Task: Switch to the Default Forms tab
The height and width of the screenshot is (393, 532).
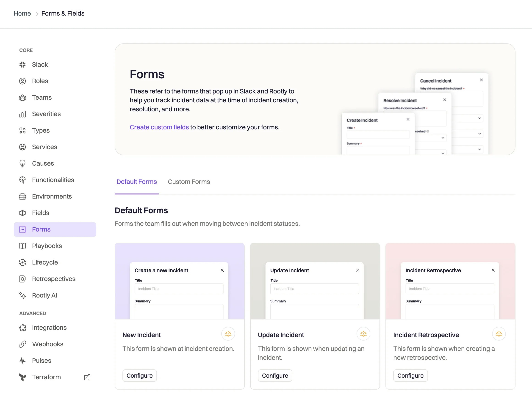Action: (137, 182)
